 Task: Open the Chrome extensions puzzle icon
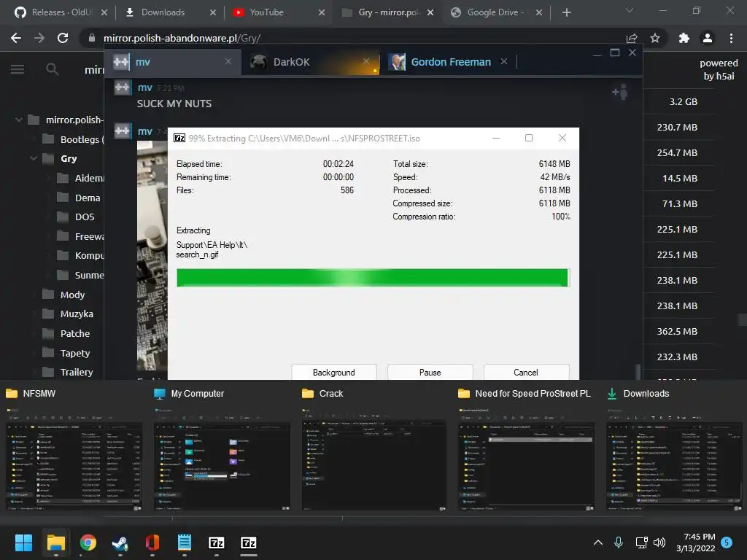click(684, 38)
